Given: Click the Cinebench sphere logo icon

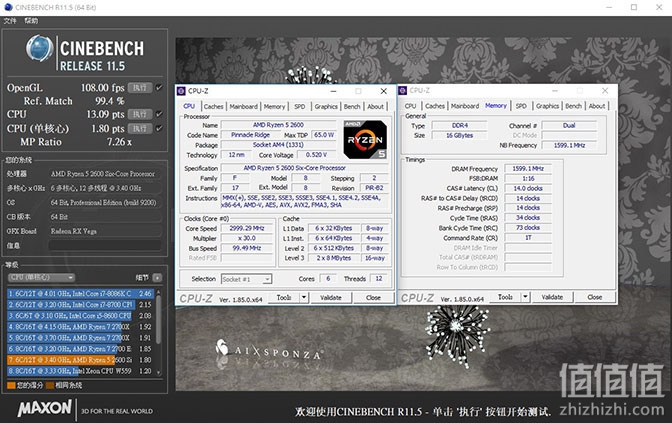Looking at the screenshot, I should [39, 48].
